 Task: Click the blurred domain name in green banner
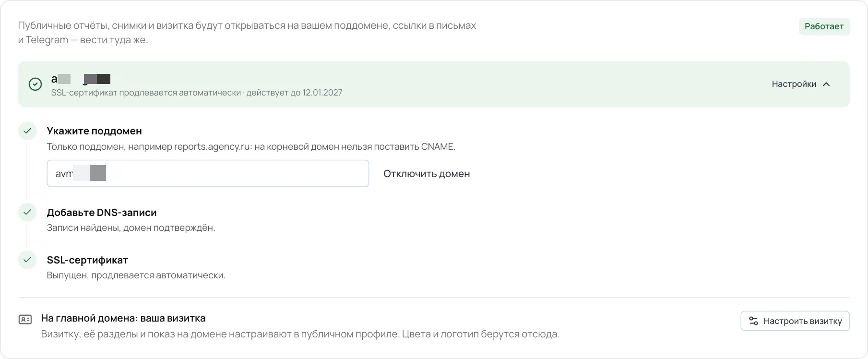point(81,79)
